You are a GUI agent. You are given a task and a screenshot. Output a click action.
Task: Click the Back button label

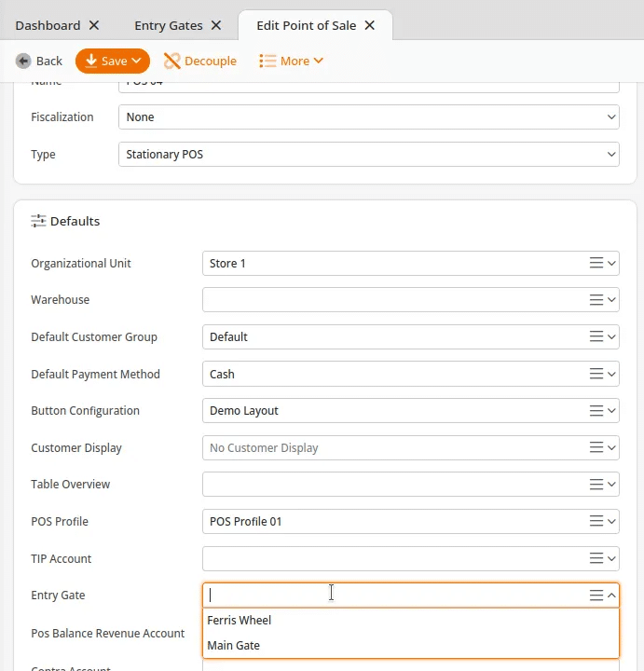49,61
